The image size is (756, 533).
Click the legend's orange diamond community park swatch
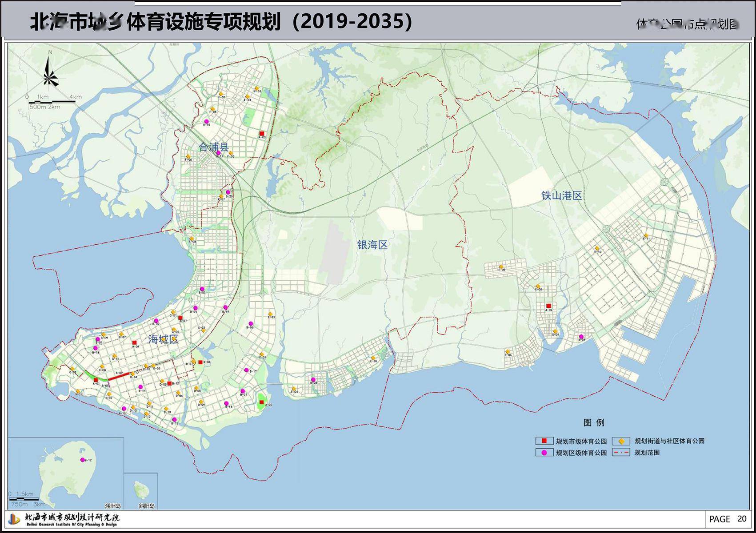[x=622, y=441]
